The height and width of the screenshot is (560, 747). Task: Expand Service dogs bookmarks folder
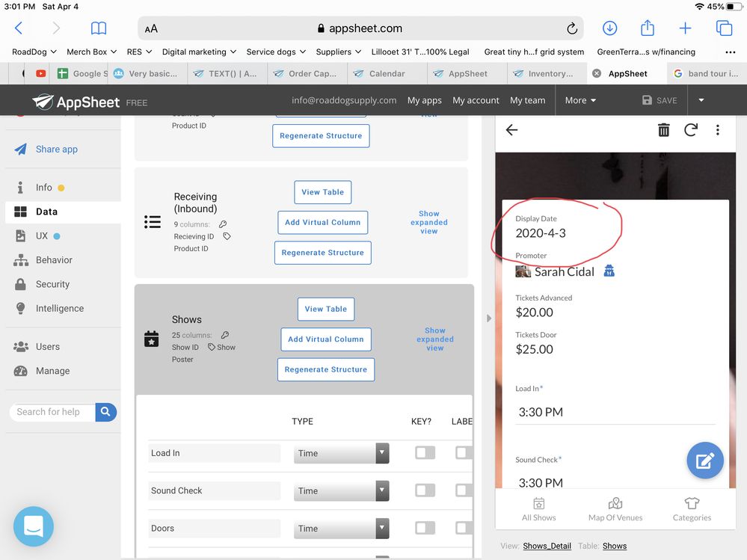pyautogui.click(x=276, y=52)
